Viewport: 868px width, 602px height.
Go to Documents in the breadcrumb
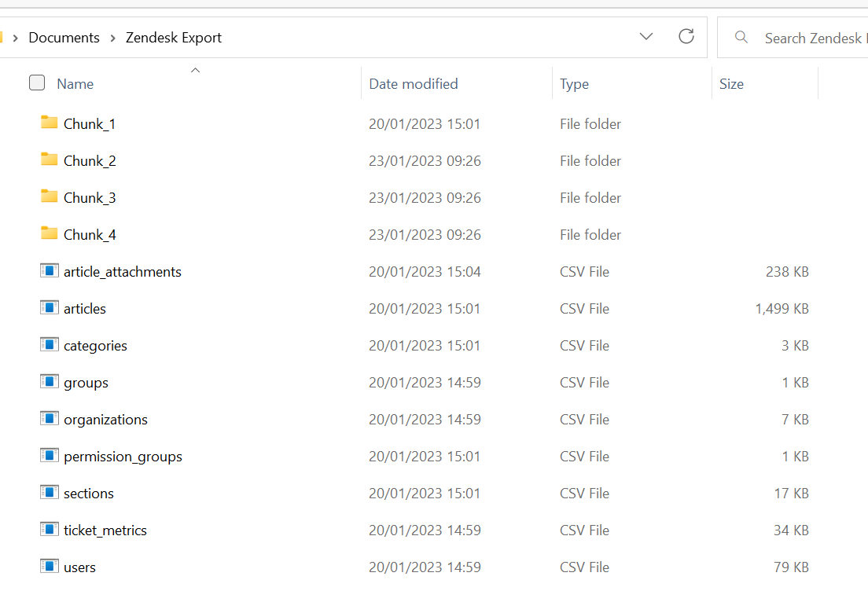pyautogui.click(x=64, y=38)
